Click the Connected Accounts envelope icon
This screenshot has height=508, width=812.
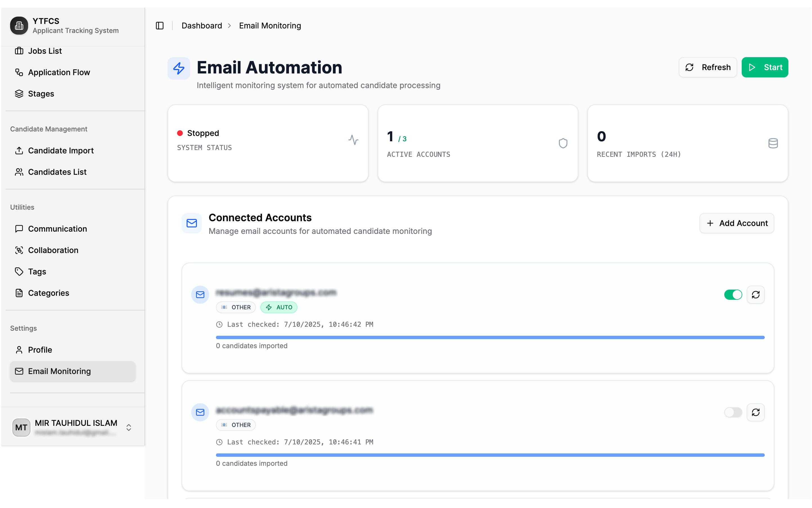(191, 223)
